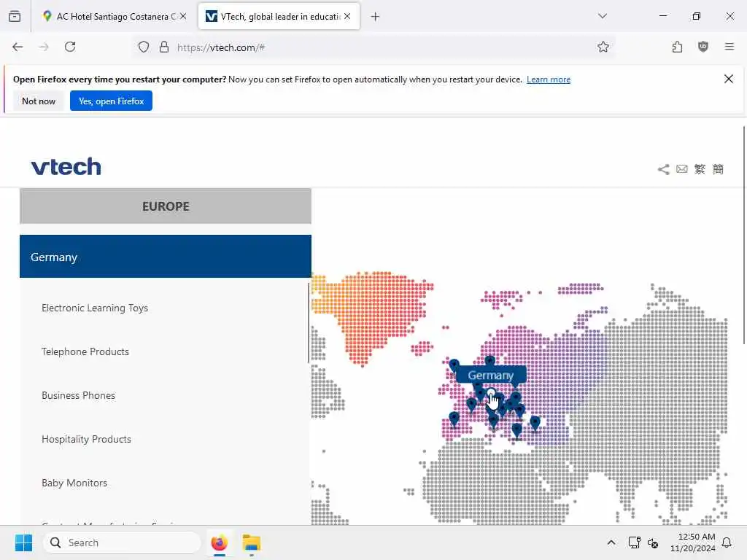Viewport: 747px width, 560px height.
Task: Show hidden system tray icons
Action: 611,542
